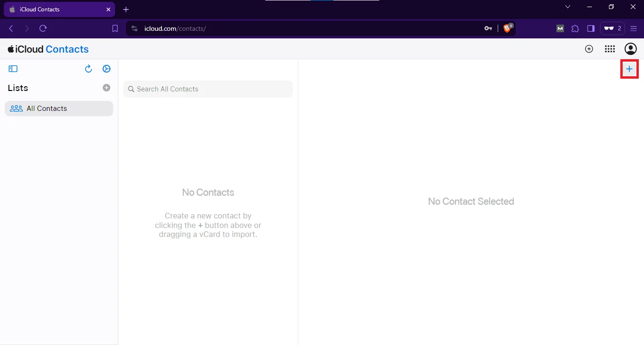Click the blue plus to add new contact
This screenshot has height=345, width=644.
[x=629, y=69]
